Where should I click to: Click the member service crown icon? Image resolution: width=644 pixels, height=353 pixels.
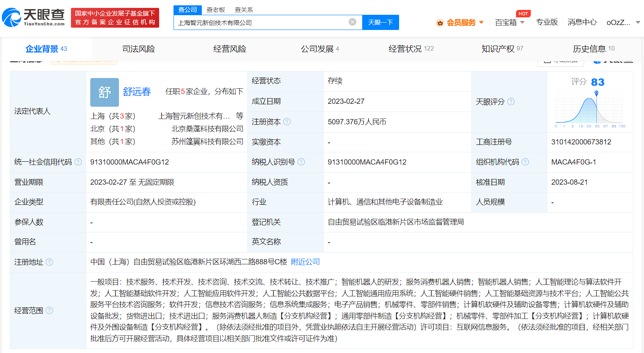[x=440, y=23]
